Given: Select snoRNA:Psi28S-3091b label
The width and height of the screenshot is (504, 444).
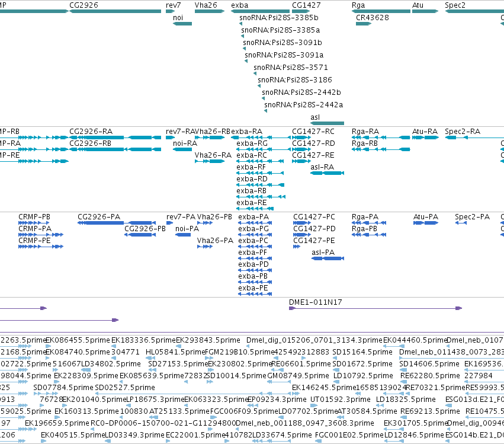Looking at the screenshot, I should click(283, 43).
